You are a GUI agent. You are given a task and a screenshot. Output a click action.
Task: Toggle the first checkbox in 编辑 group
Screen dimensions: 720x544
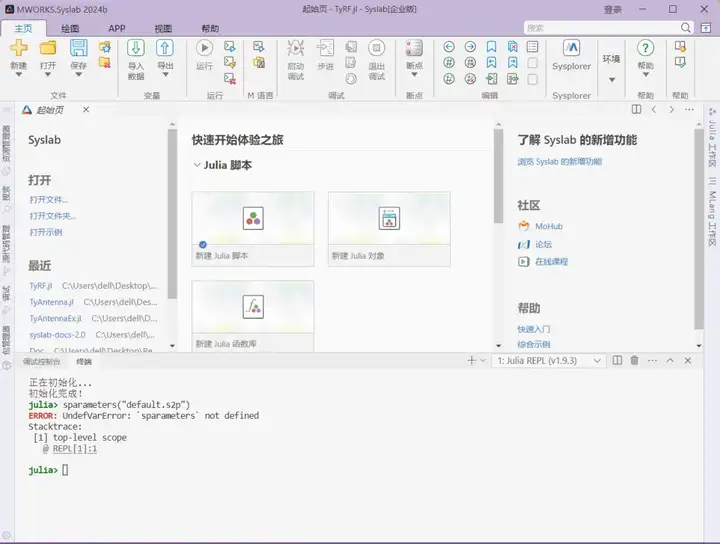[533, 63]
